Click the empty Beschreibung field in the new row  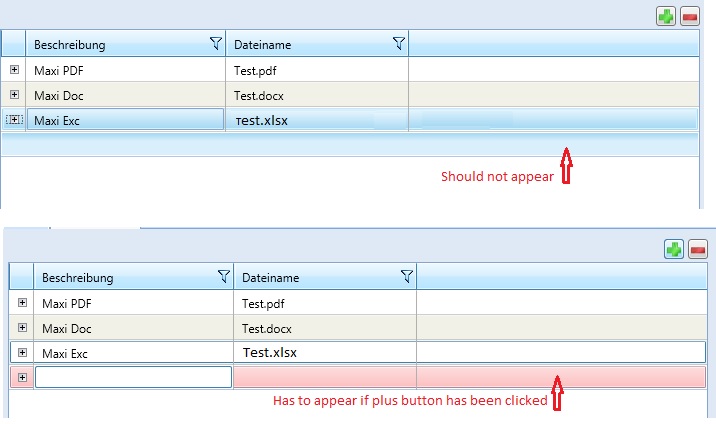pos(133,377)
